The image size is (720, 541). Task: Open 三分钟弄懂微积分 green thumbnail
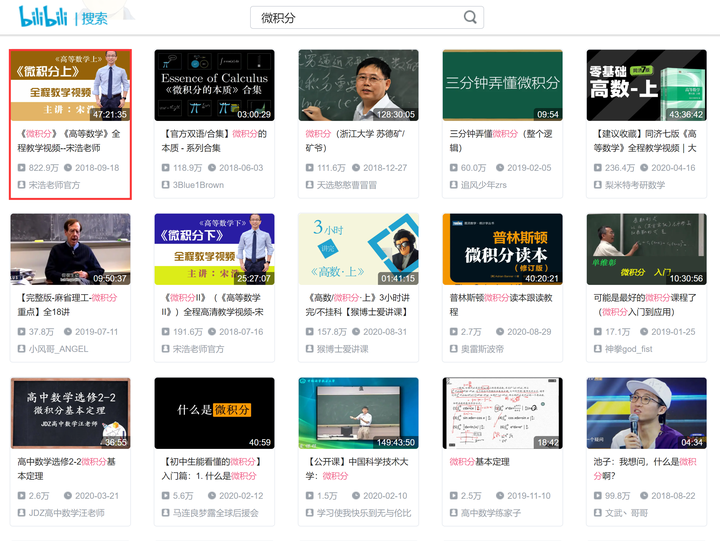point(502,85)
